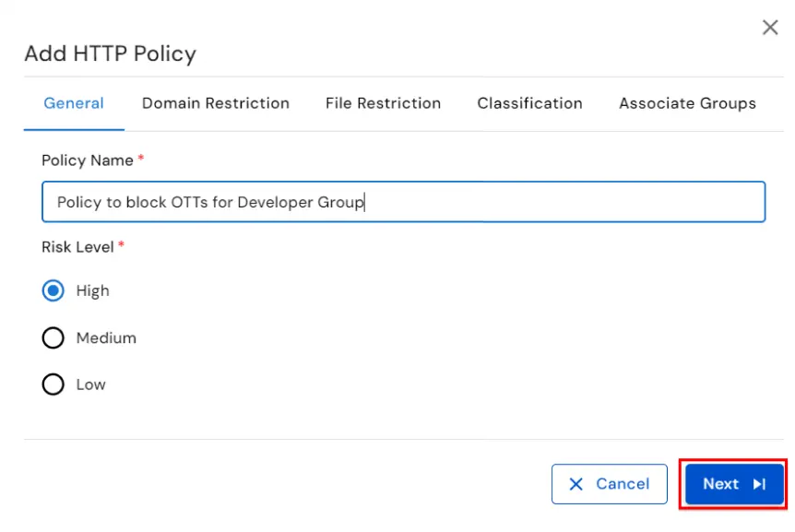This screenshot has width=795, height=532.
Task: Select the High risk level radio button
Action: click(53, 290)
